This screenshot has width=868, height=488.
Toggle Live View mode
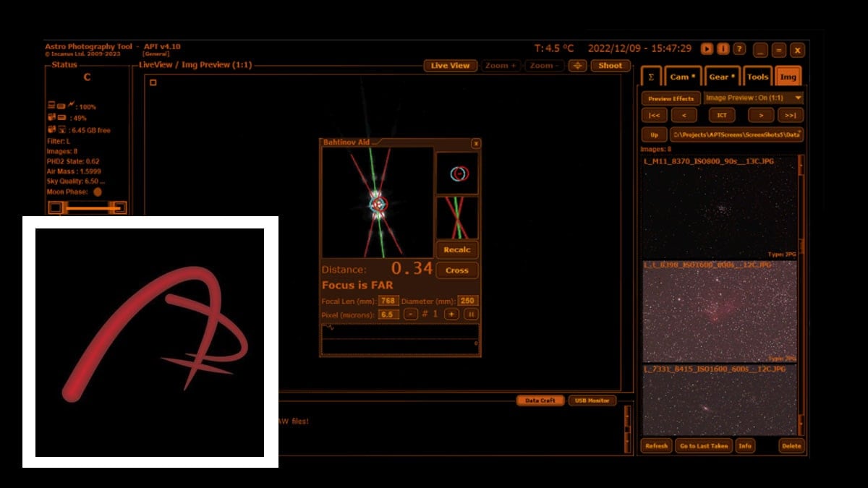[x=450, y=65]
